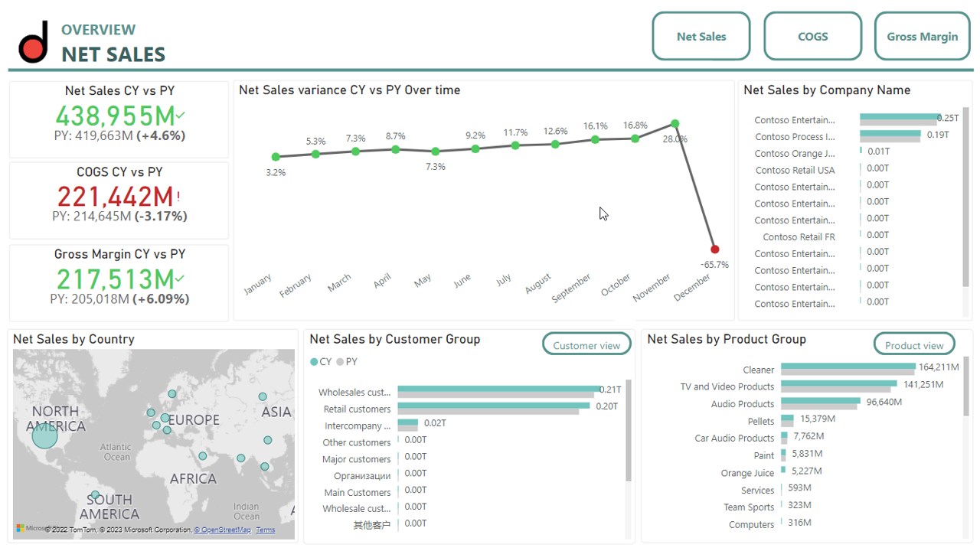Click the Contoso Process I... company label

795,137
